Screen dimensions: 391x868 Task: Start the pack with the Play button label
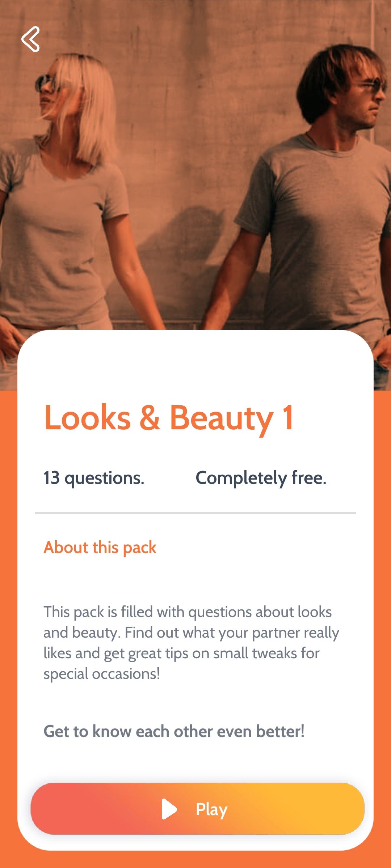pos(211,809)
